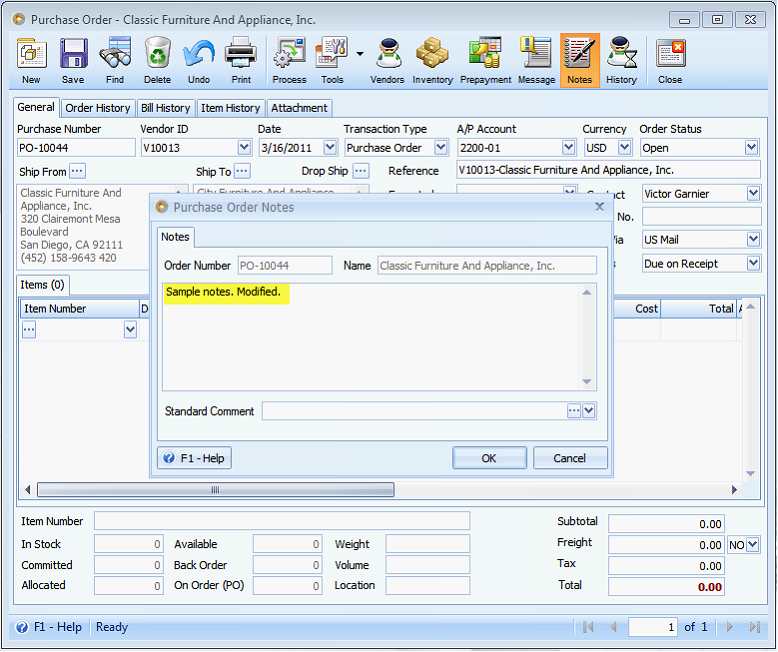Click the Cost column header

[x=637, y=309]
